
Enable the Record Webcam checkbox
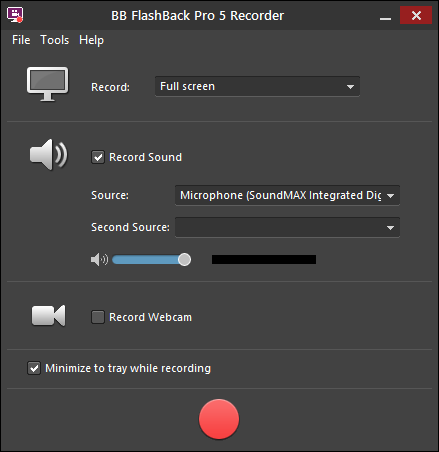point(98,317)
